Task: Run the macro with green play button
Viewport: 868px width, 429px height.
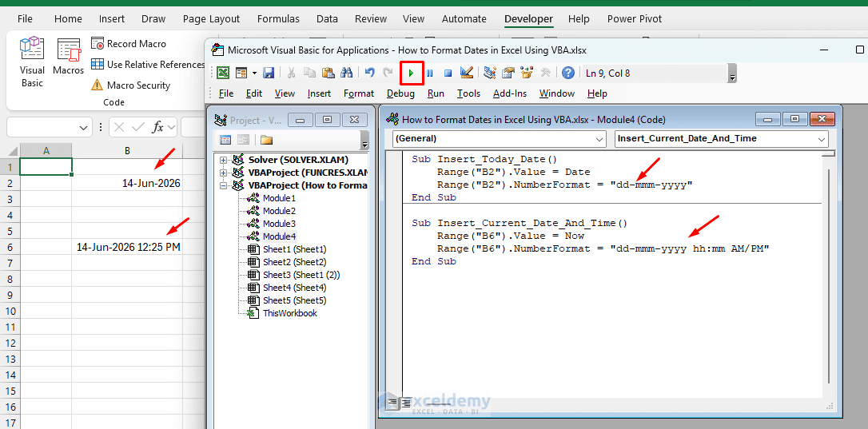Action: click(412, 73)
